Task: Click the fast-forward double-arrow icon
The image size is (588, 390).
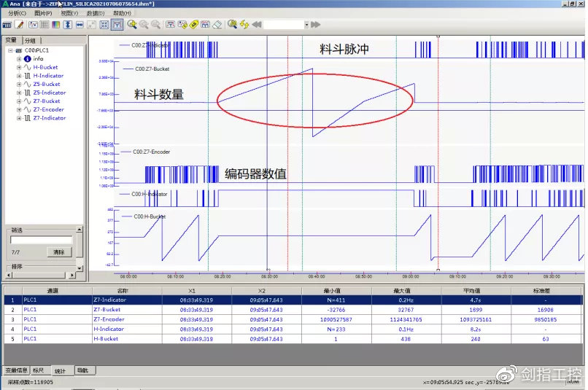Action: pos(316,25)
